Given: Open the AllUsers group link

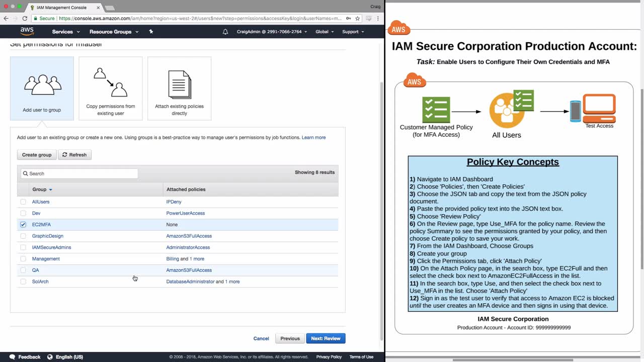Looking at the screenshot, I should coord(41,202).
